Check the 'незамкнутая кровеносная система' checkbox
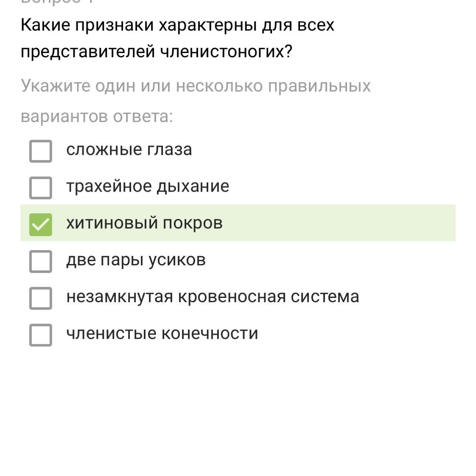This screenshot has height=476, width=476. point(41,298)
